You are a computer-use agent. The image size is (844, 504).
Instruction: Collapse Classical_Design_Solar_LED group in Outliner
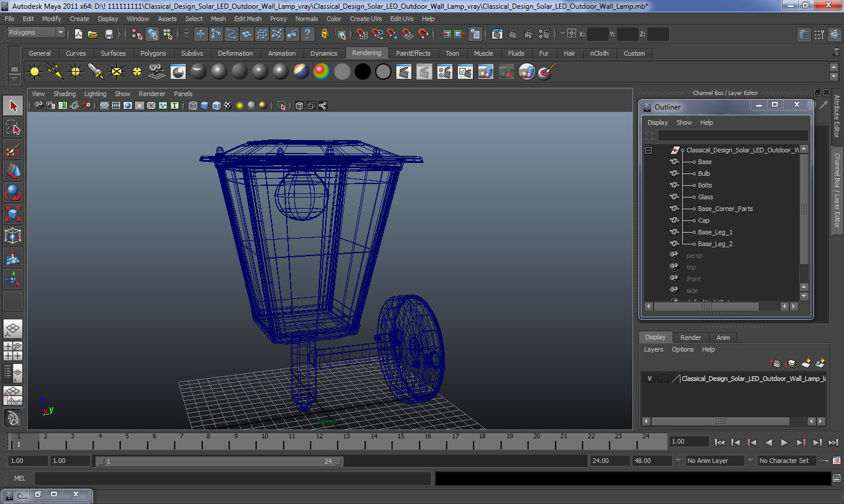(x=649, y=150)
